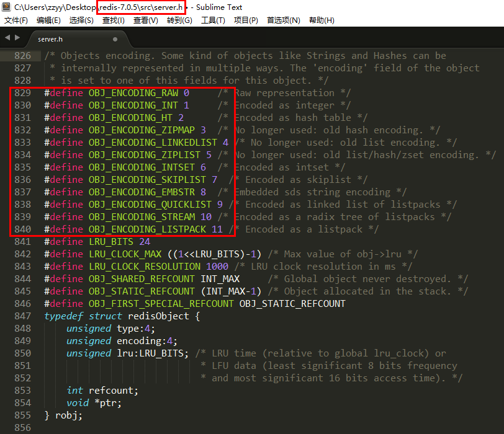The image size is (504, 434).
Task: Click on '} robj;' closing line
Action: click(63, 415)
